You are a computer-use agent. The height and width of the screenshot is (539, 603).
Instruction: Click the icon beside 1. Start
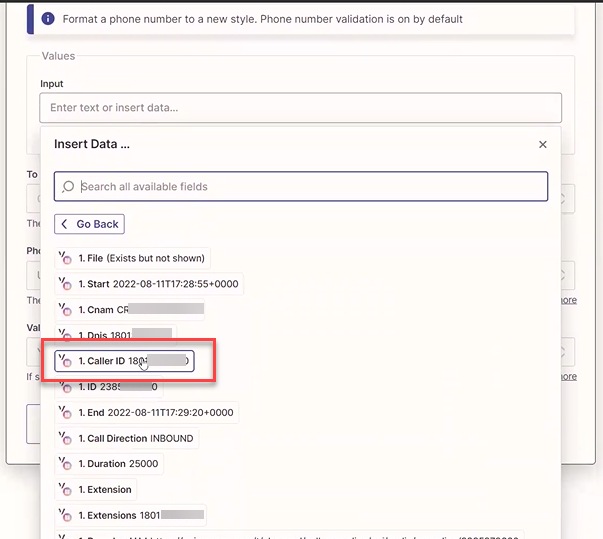65,283
